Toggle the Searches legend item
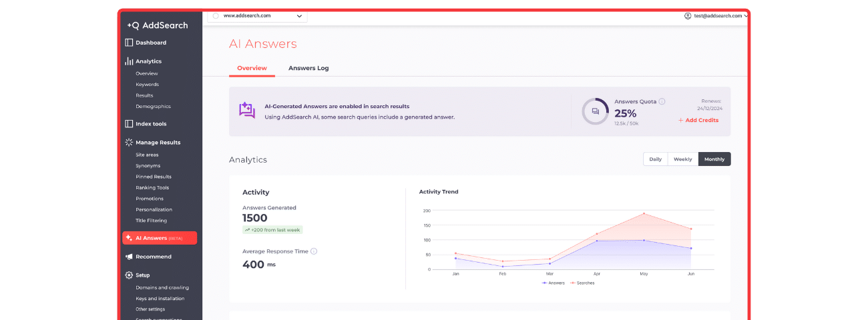868x320 pixels. 582,283
